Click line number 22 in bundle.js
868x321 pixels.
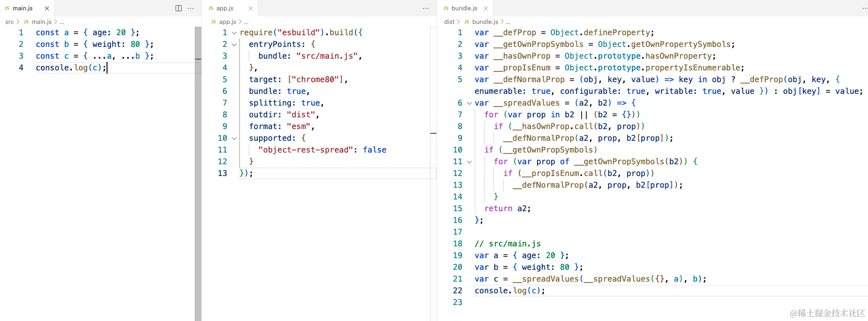[x=458, y=290]
